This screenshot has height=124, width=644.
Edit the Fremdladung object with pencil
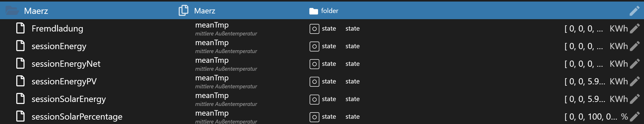coord(635,28)
